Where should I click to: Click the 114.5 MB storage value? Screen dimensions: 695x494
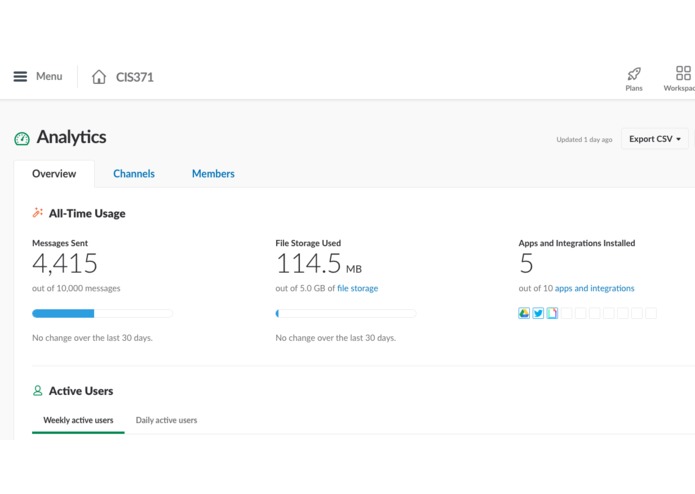[x=319, y=264]
